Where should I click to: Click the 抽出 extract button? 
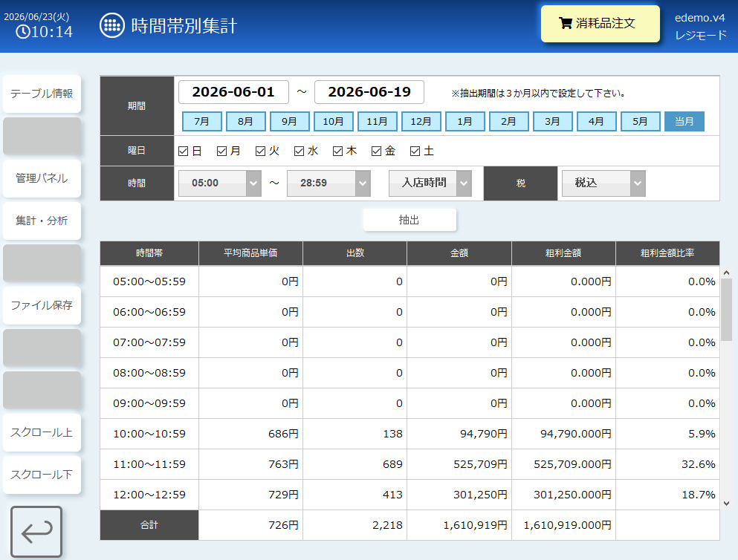410,220
